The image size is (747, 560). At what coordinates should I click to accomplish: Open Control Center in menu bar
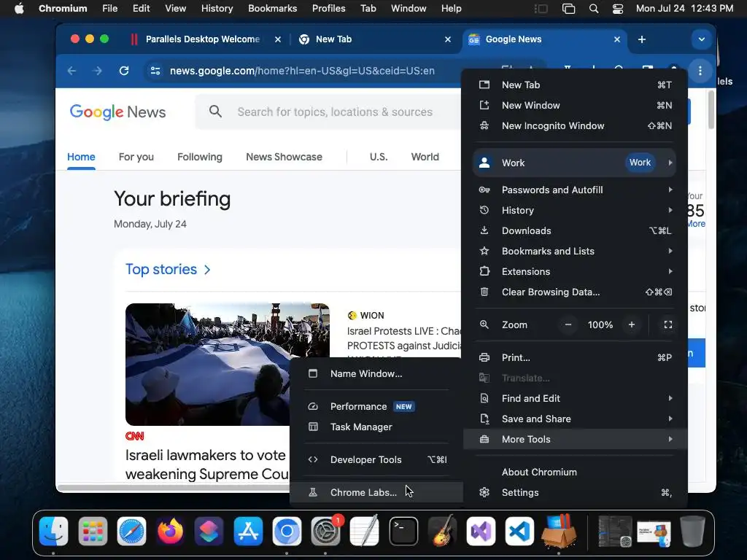click(x=617, y=9)
